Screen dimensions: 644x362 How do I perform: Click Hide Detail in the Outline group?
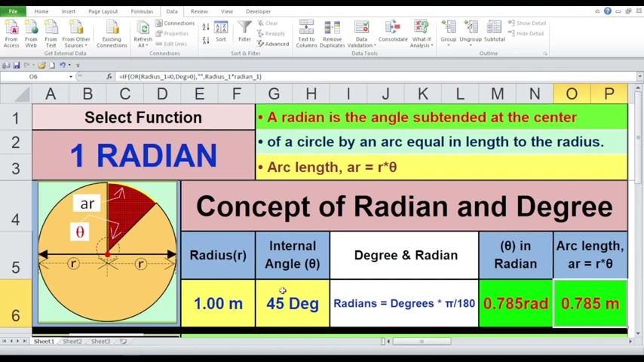[526, 34]
